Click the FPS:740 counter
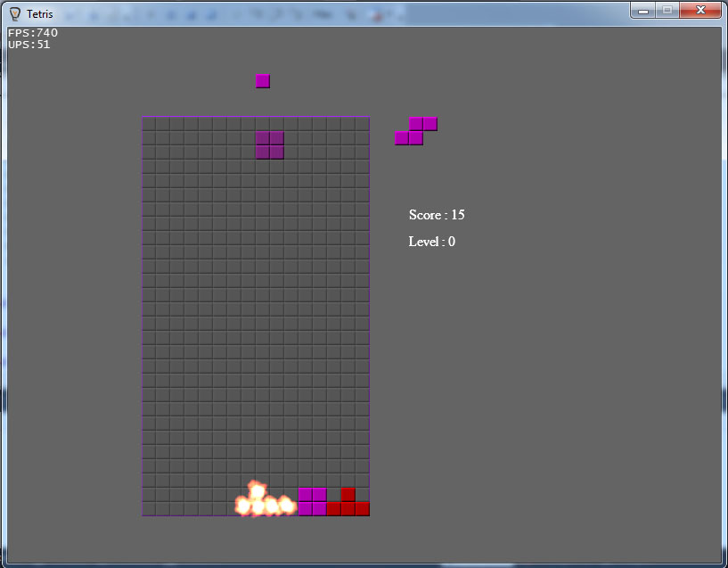728x568 pixels. point(33,32)
